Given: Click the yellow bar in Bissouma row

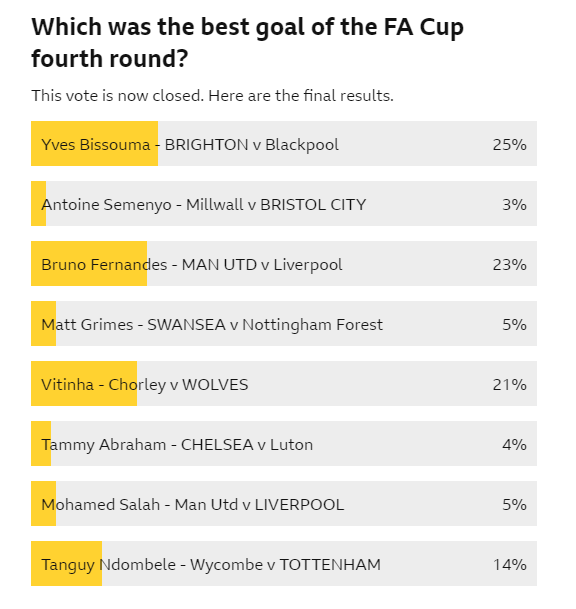Looking at the screenshot, I should click(94, 143).
